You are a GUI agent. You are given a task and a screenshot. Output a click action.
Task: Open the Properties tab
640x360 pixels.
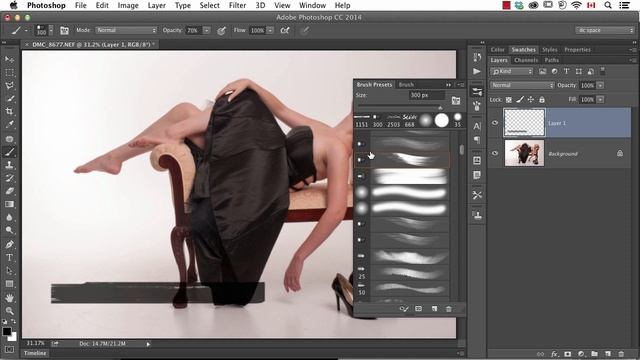click(x=577, y=49)
